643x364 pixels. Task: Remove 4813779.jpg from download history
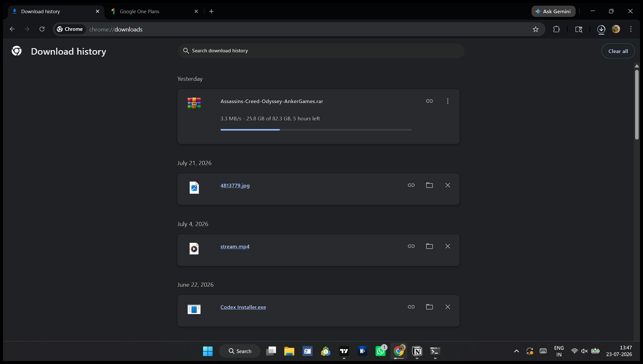[448, 185]
